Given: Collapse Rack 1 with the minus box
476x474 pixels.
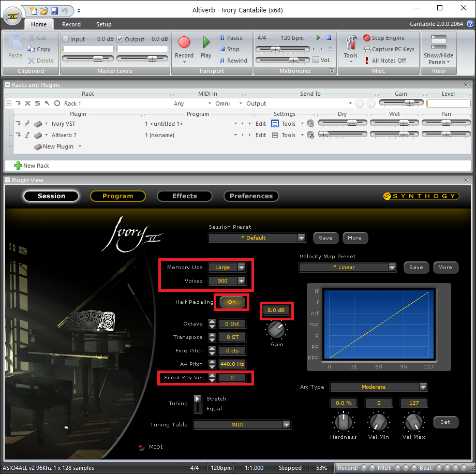Looking at the screenshot, I should click(x=9, y=103).
